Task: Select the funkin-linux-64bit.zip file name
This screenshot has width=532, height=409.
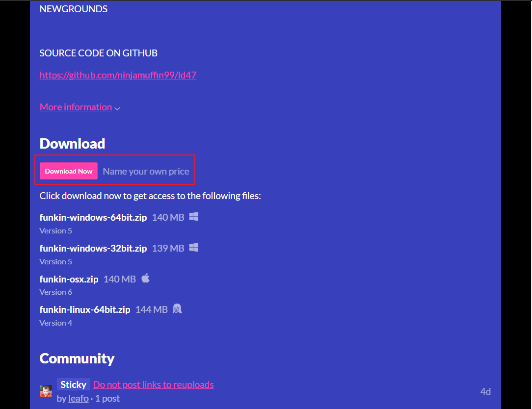Action: pos(85,309)
